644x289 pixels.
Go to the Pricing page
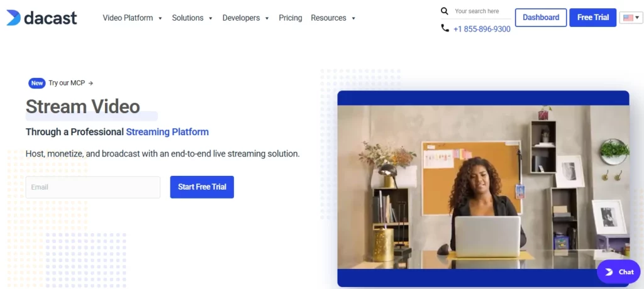point(291,18)
